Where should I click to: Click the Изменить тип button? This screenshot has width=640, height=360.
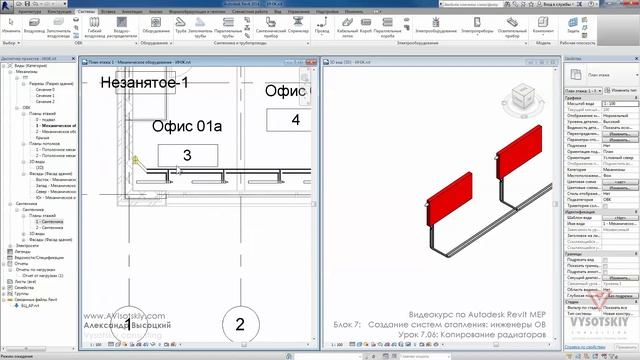(620, 91)
